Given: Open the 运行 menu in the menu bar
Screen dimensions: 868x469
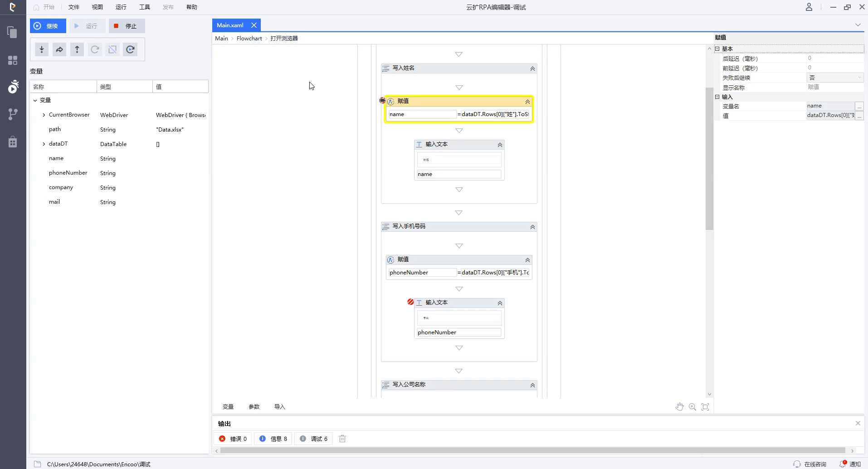Looking at the screenshot, I should click(121, 7).
